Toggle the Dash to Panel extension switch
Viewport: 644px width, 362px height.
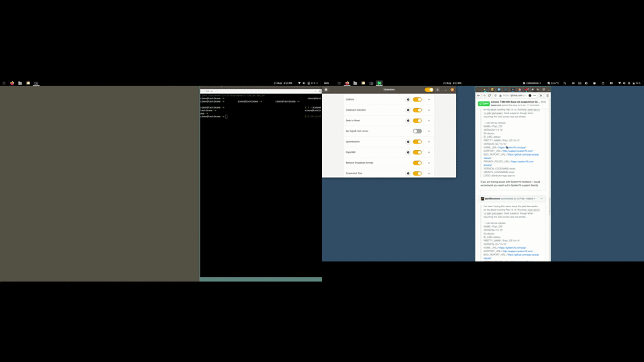[x=417, y=121]
